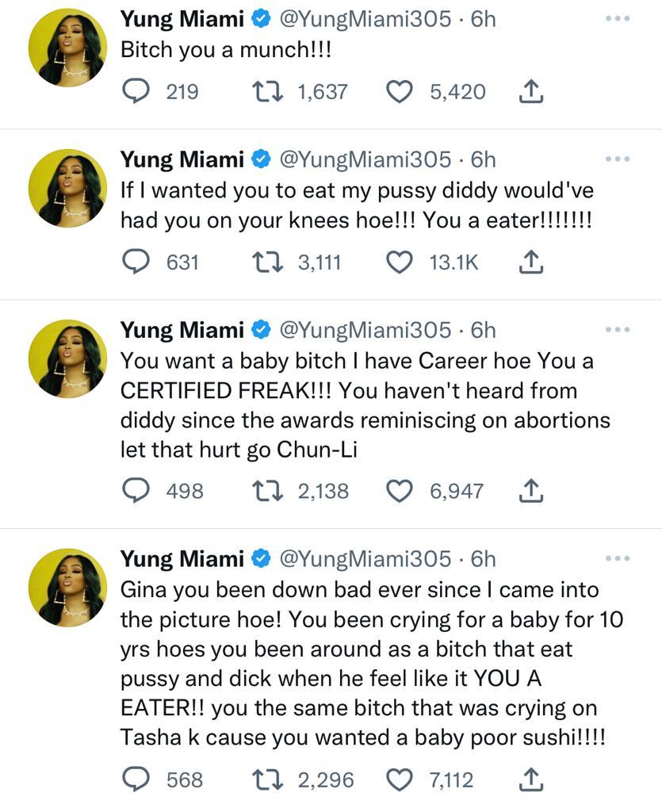Viewport: 662px width, 812px height.
Task: Like the tweet with 6,947 likes
Action: [x=400, y=491]
